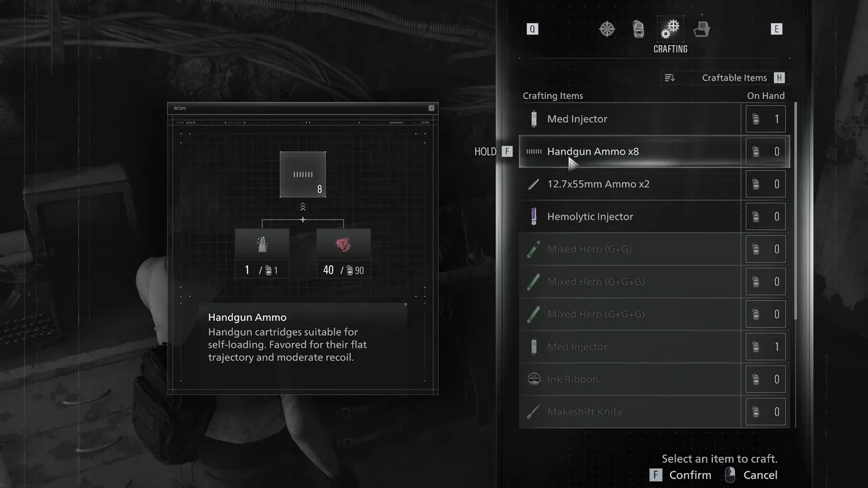868x488 pixels.
Task: Open the map tab with compass icon
Action: (607, 29)
